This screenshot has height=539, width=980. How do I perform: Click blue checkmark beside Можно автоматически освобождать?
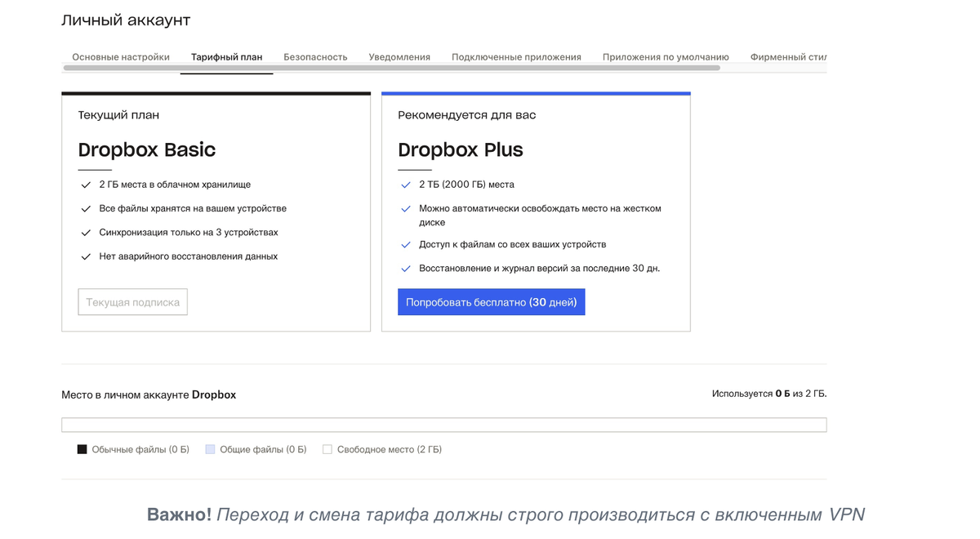tap(406, 209)
